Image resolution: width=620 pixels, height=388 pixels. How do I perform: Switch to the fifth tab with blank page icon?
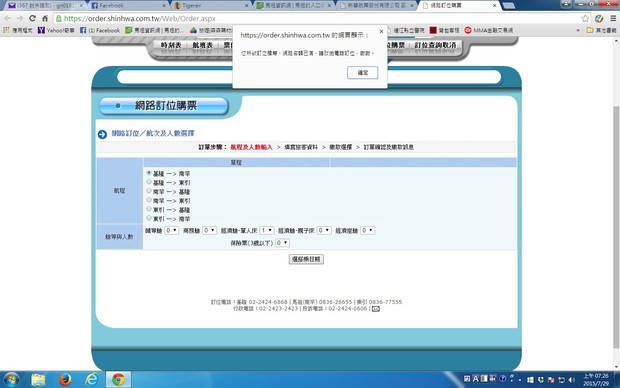pos(376,6)
